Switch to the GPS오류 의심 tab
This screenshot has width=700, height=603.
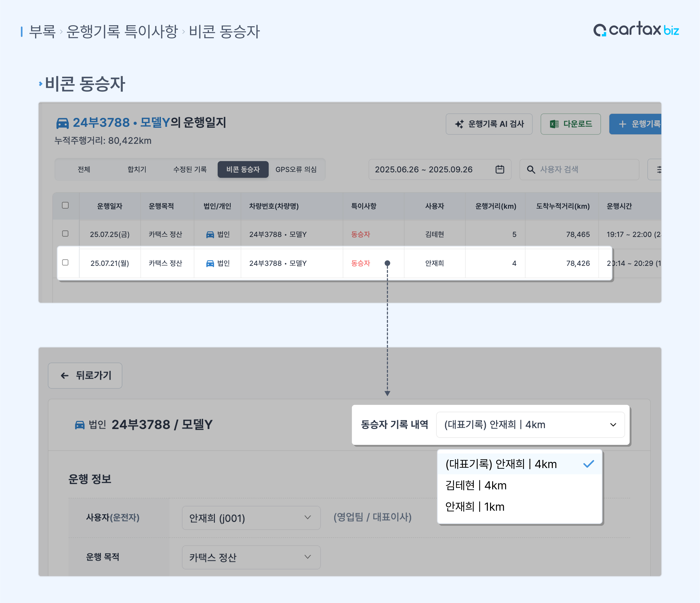(x=296, y=170)
